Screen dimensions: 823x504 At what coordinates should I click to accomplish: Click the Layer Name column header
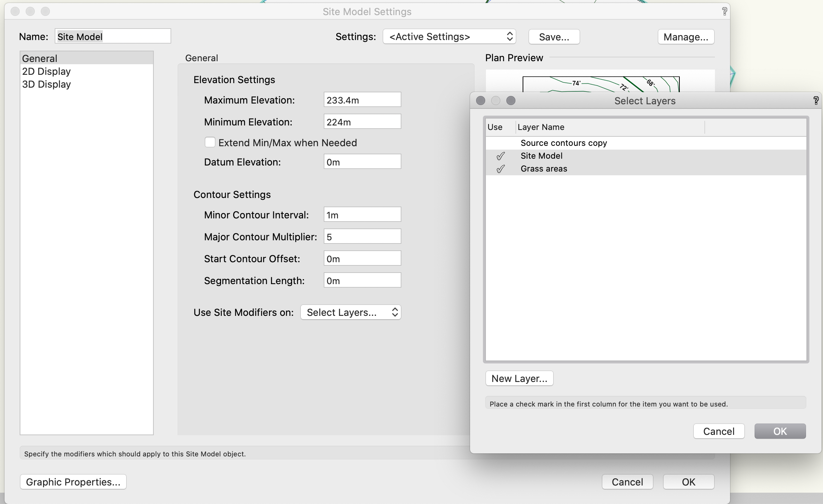coord(609,127)
